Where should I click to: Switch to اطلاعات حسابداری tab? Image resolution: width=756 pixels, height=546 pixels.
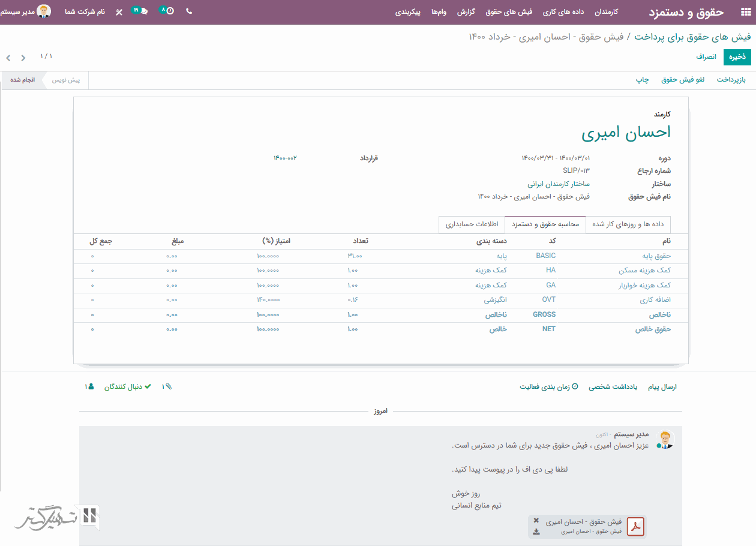(472, 224)
